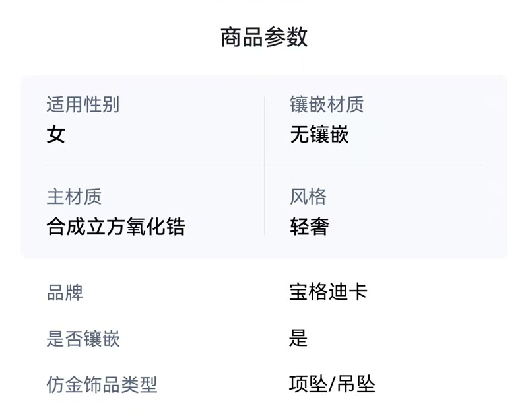The width and height of the screenshot is (528, 420).
Task: Click the 女 gender value
Action: 56,135
